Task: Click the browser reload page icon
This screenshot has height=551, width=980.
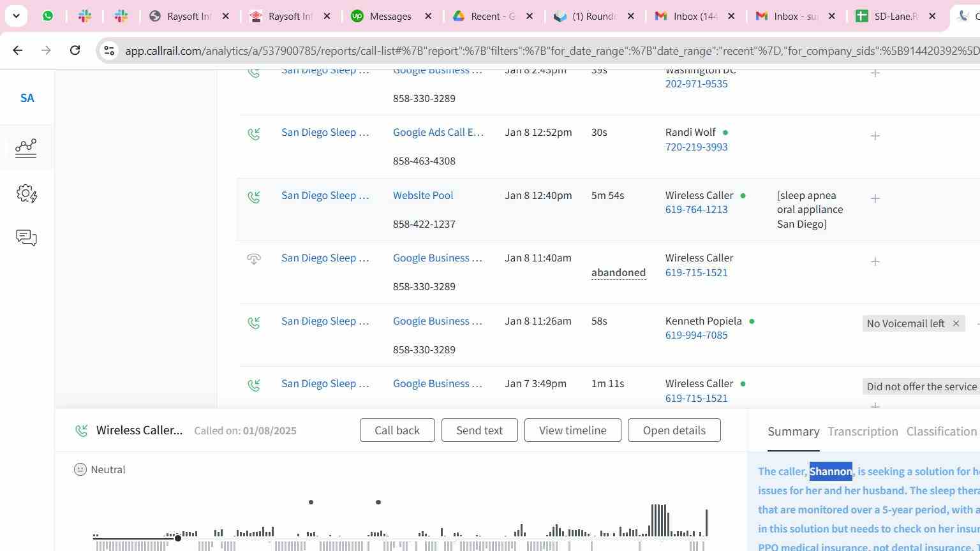Action: [x=75, y=50]
